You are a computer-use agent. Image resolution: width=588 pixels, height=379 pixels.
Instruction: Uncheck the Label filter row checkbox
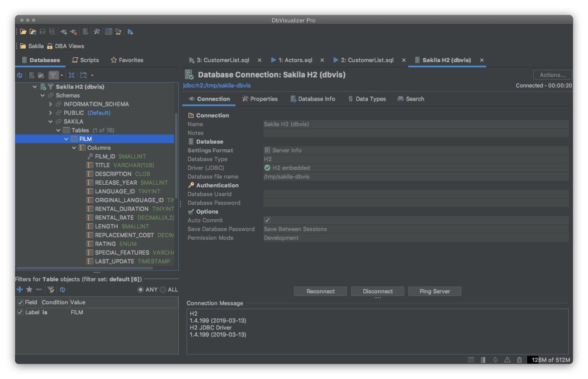click(x=20, y=312)
